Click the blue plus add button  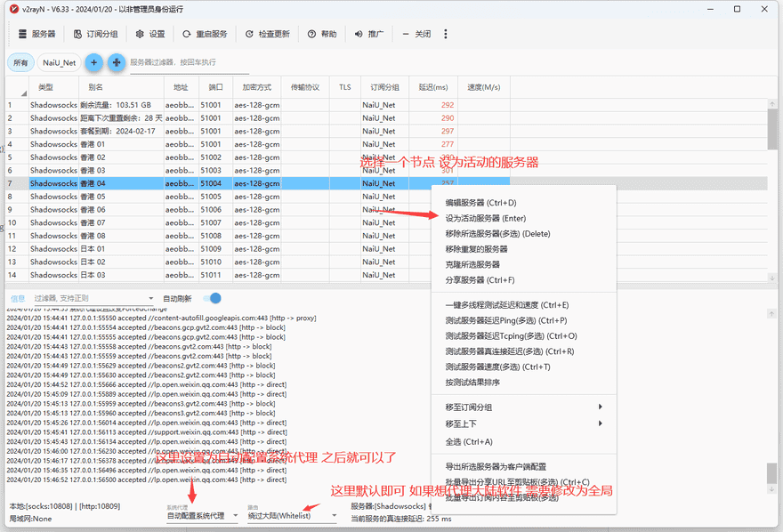click(94, 62)
